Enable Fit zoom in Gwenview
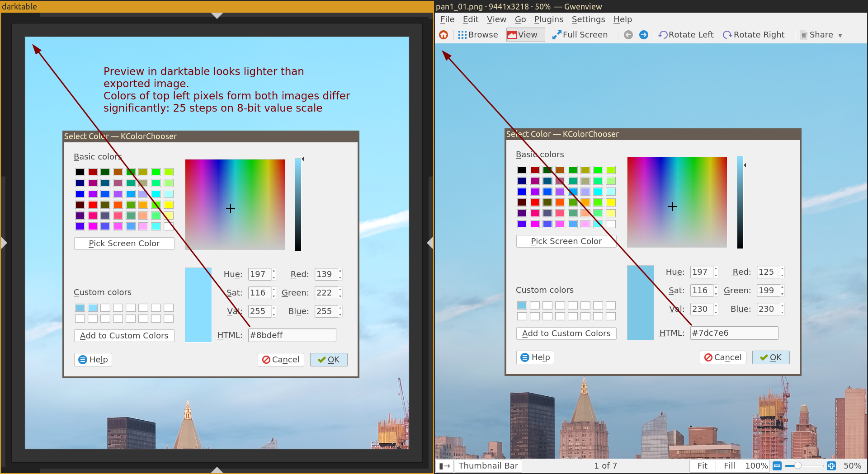 703,466
